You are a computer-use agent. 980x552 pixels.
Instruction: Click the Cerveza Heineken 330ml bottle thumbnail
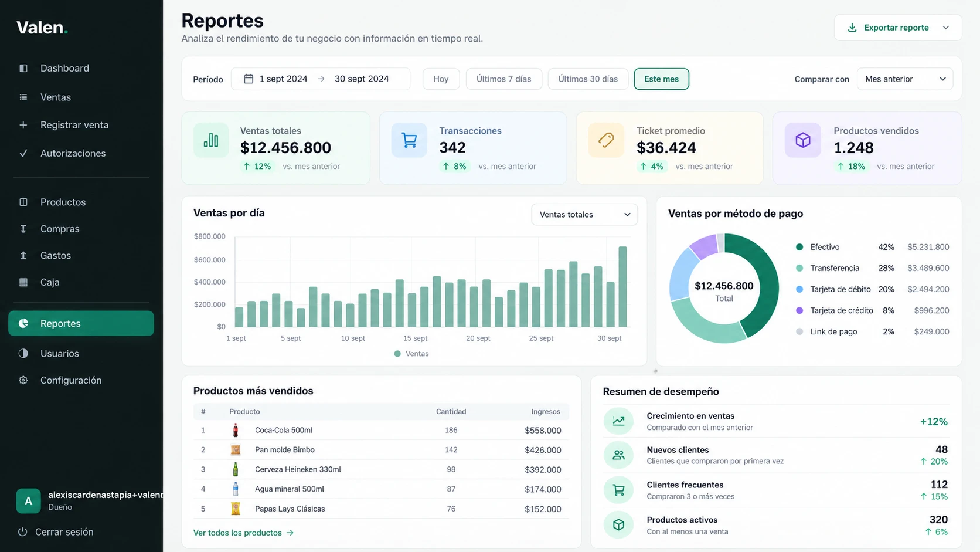[236, 469]
